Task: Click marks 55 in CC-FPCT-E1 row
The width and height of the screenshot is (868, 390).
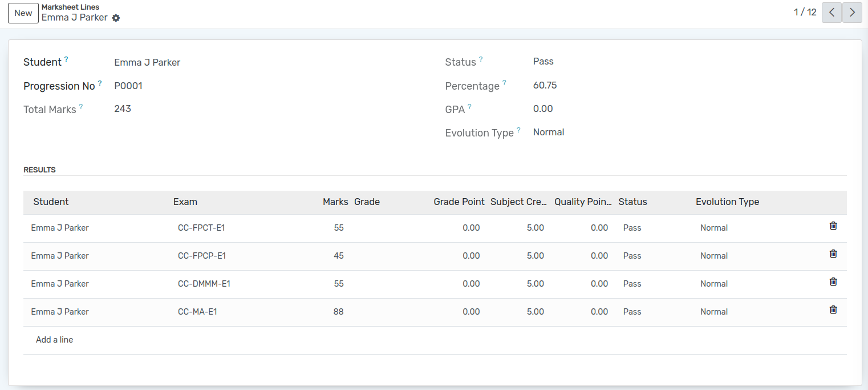Action: (x=339, y=228)
